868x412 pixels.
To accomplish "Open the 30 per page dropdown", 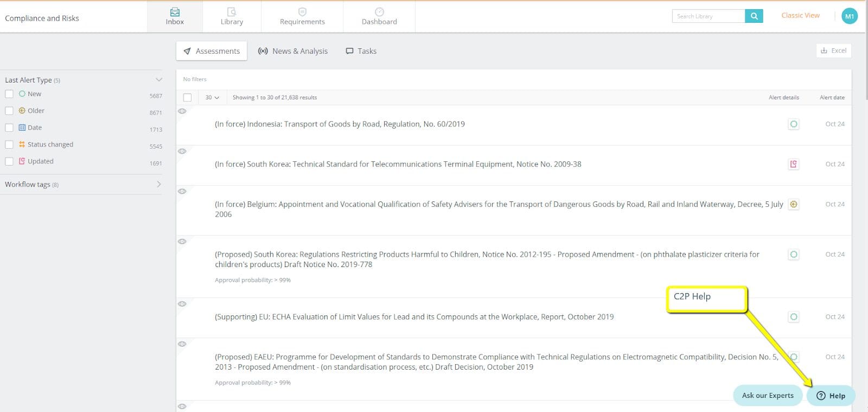I will coord(212,98).
